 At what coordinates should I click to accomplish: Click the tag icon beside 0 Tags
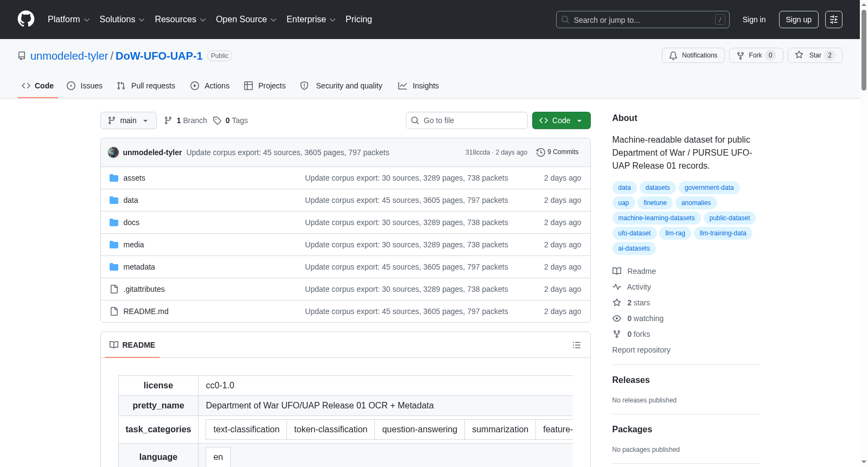[217, 120]
